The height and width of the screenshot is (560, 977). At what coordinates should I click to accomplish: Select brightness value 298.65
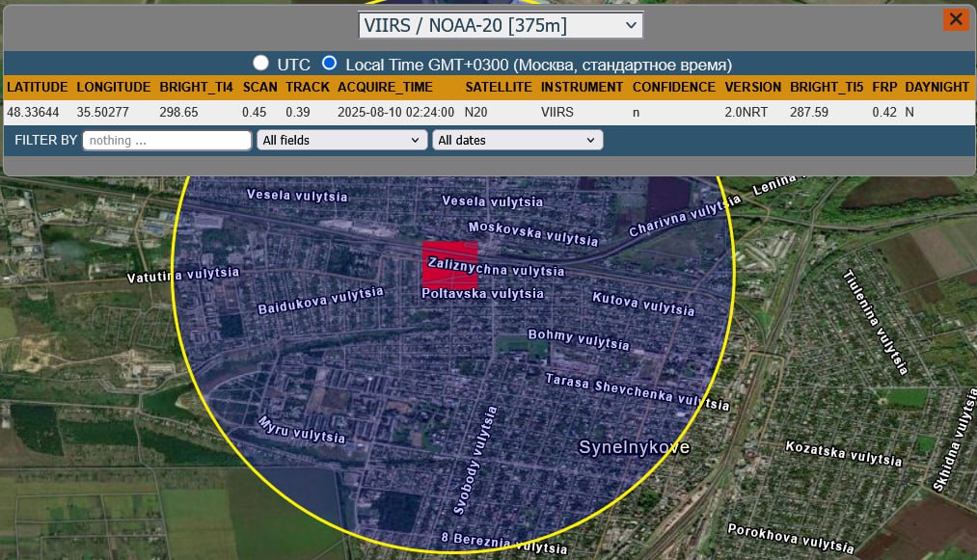[x=178, y=112]
